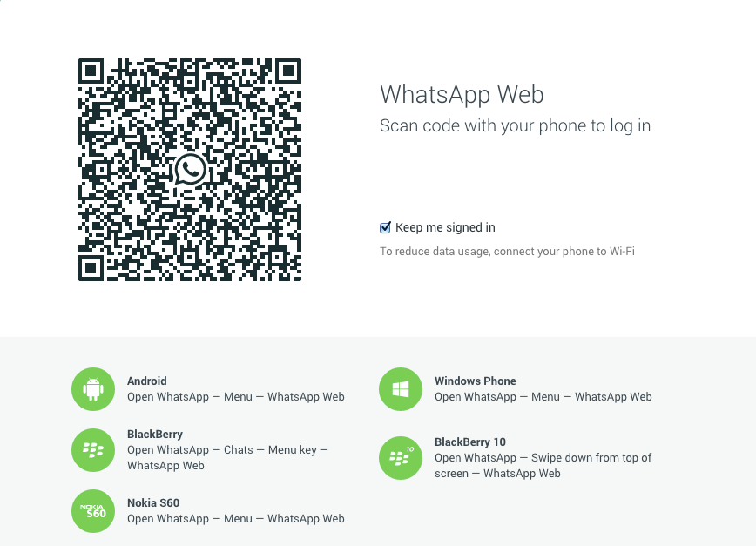Click the Nokia S60 heading text
Viewport: 756px width, 546px height.
[x=153, y=503]
